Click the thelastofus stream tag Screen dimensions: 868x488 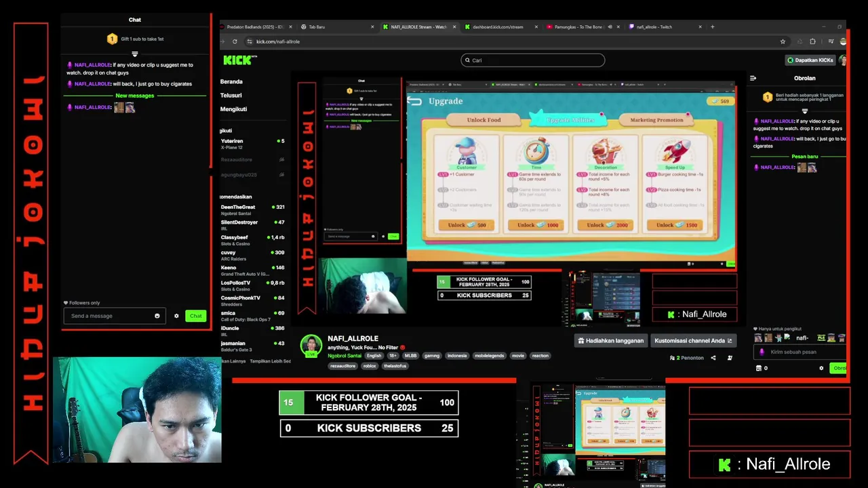(395, 366)
